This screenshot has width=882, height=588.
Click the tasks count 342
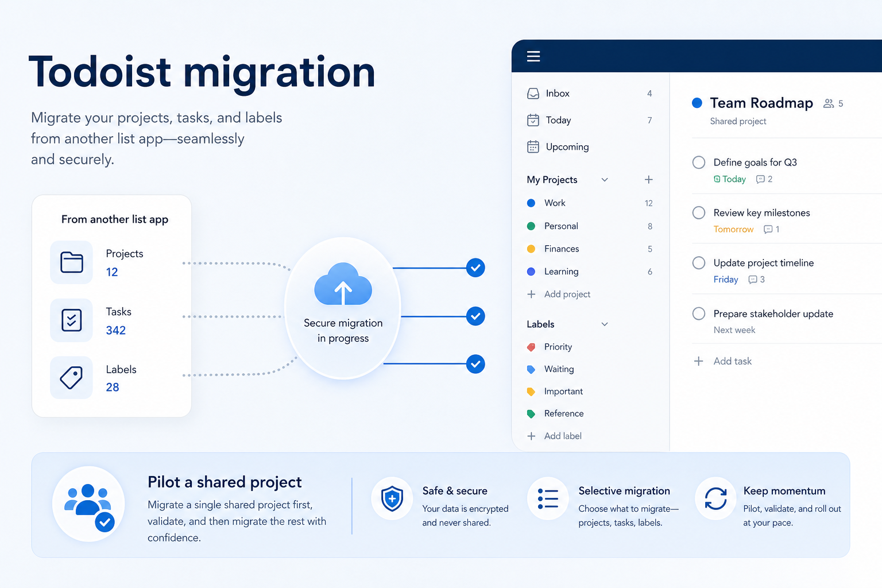tap(116, 330)
